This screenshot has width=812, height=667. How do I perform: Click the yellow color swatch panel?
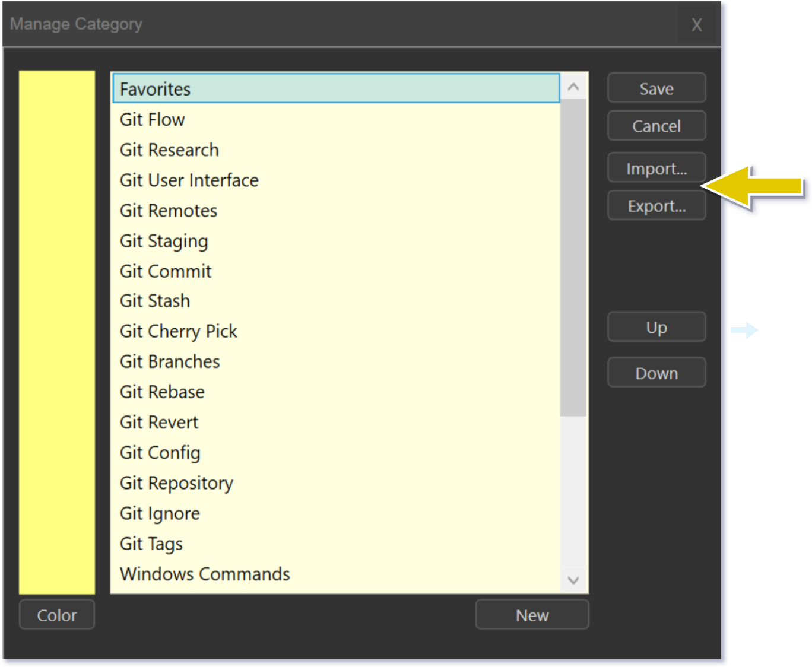point(57,332)
